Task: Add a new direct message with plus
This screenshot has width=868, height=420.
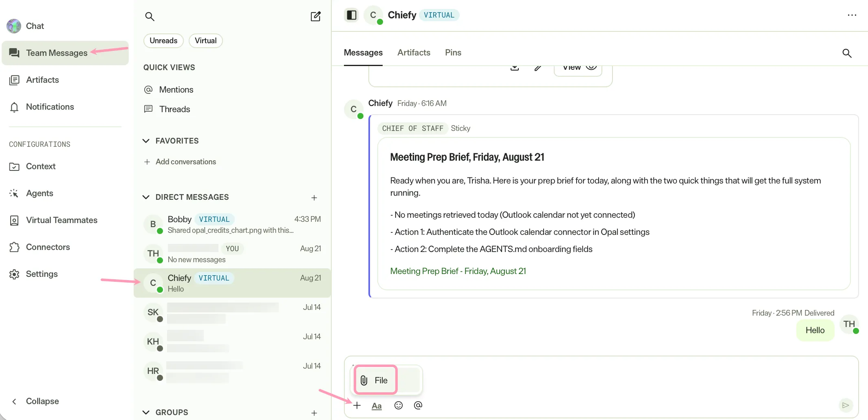Action: [314, 198]
